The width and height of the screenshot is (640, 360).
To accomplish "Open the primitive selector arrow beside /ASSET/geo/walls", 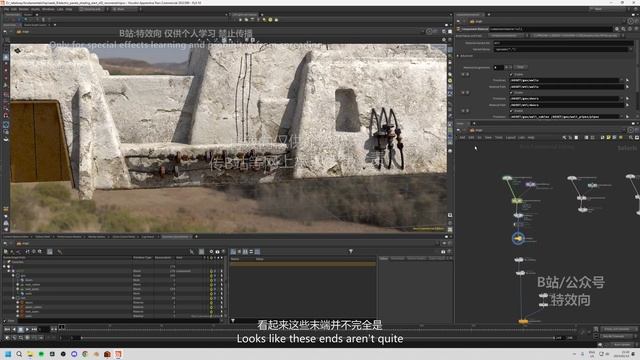I will [x=628, y=80].
